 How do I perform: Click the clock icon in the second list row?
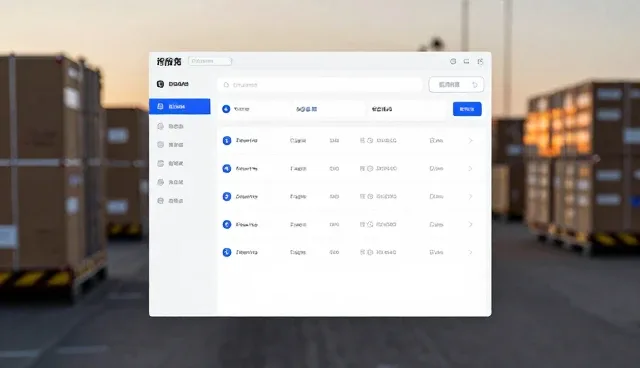pyautogui.click(x=370, y=168)
